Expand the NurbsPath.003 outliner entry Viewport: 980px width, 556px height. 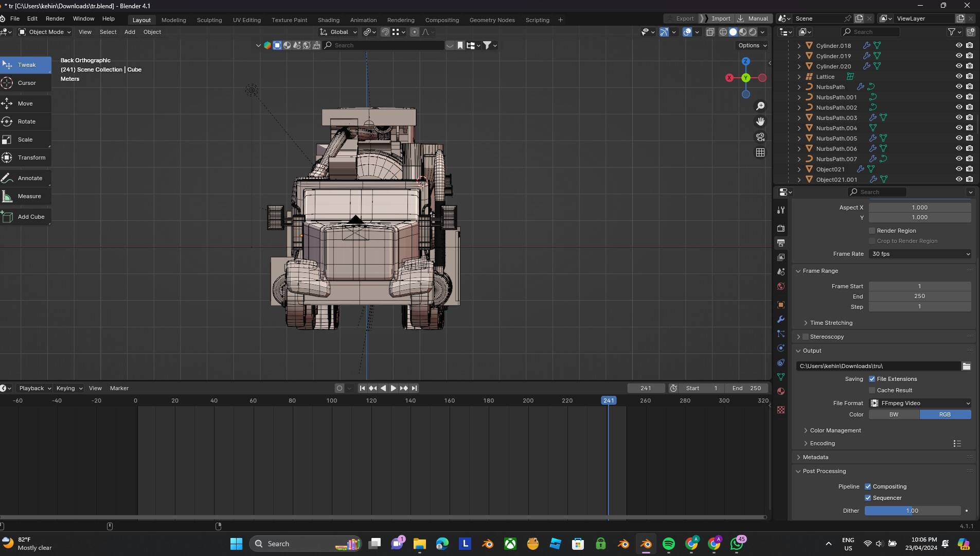(x=798, y=117)
